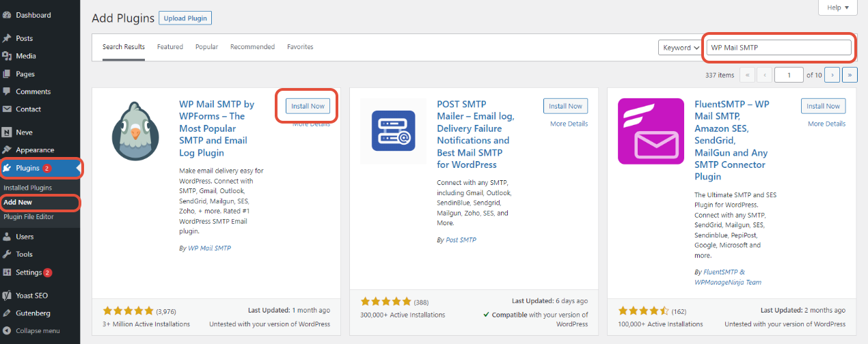Click the Media icon in sidebar
The width and height of the screenshot is (868, 344).
[x=7, y=56]
